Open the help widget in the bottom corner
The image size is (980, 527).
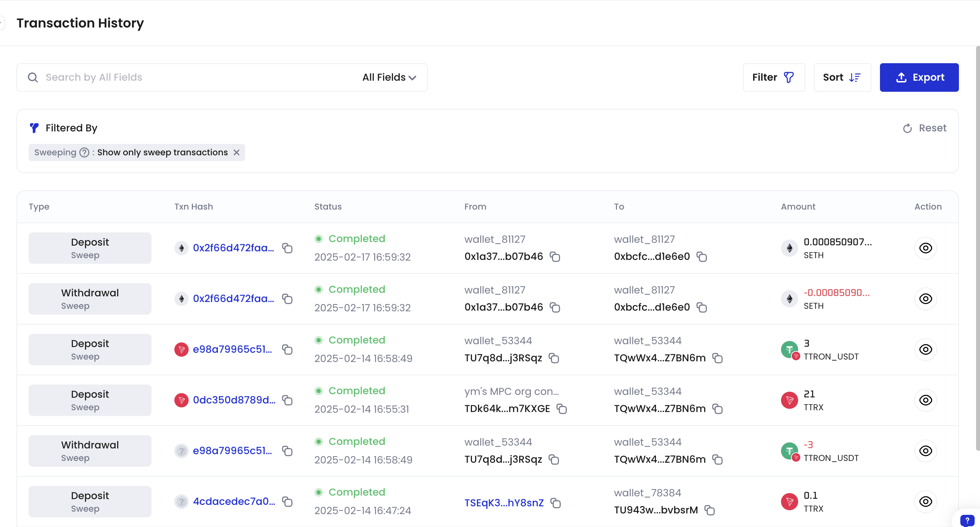pyautogui.click(x=967, y=520)
